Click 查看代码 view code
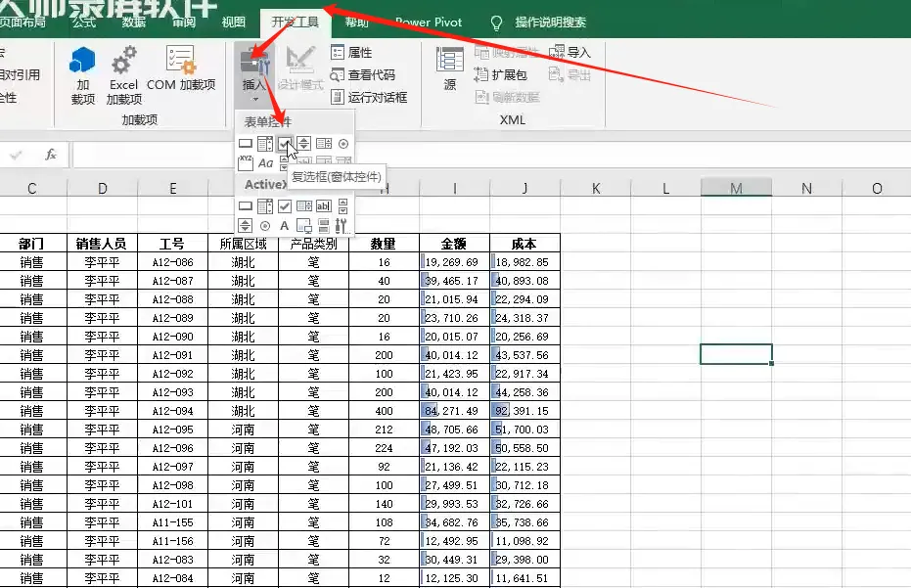911x588 pixels. (x=362, y=75)
